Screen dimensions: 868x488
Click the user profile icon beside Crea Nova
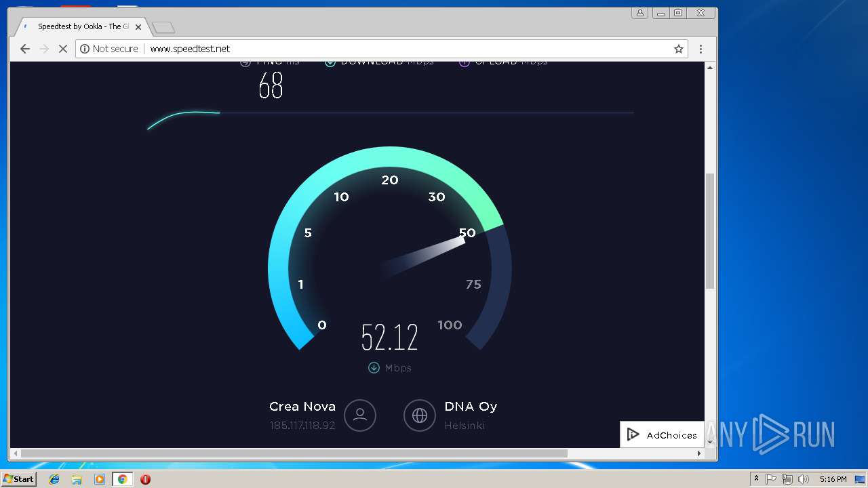click(360, 415)
